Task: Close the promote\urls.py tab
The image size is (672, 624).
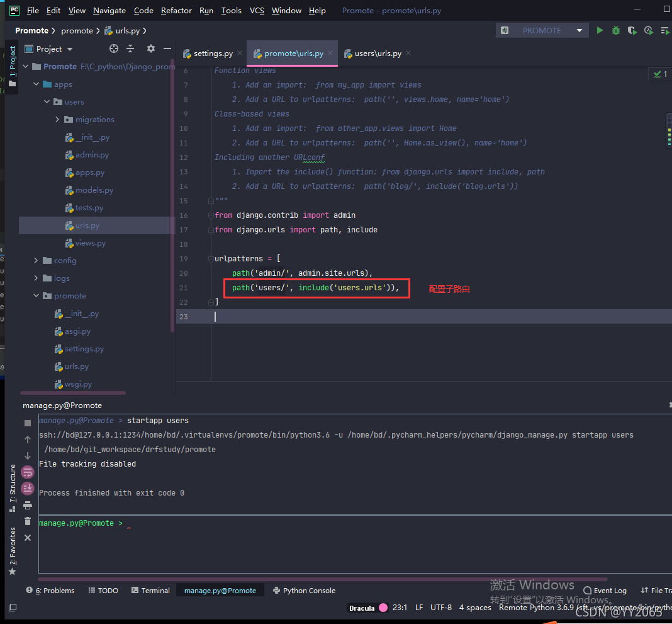Action: (330, 53)
